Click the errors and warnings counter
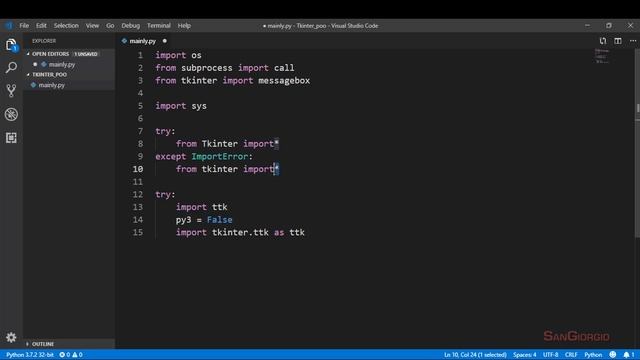 [x=71, y=355]
